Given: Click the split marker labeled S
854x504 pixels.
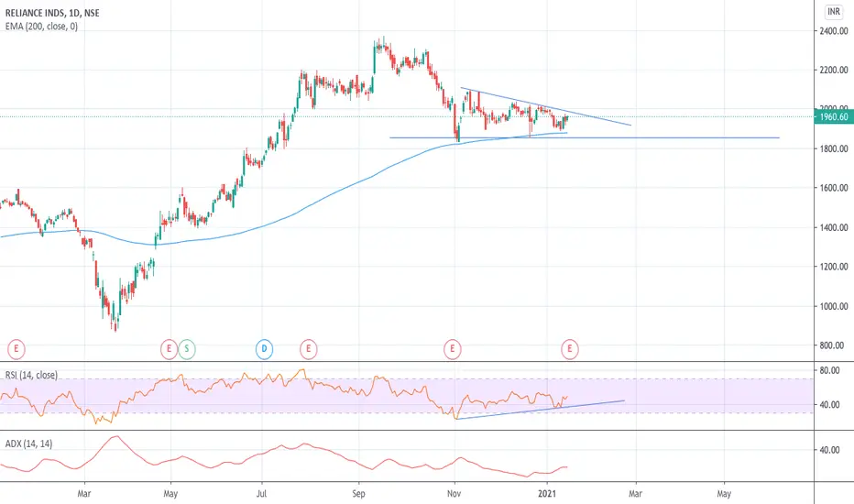Looking at the screenshot, I should (x=186, y=349).
